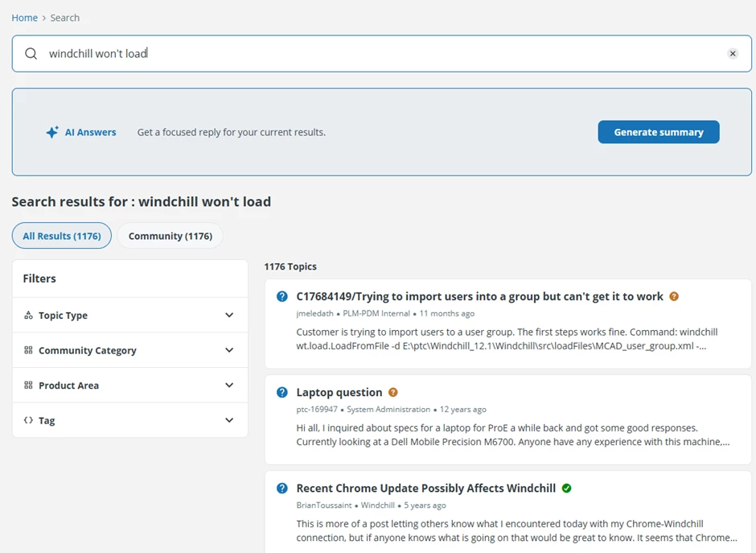Open the Laptop question topic title
The image size is (756, 553).
click(x=339, y=392)
